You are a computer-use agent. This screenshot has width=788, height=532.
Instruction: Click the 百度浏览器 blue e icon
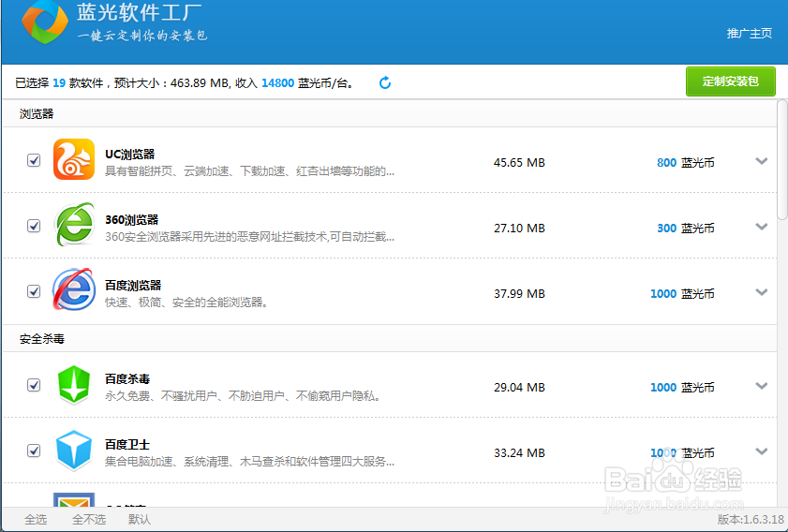[x=74, y=289]
